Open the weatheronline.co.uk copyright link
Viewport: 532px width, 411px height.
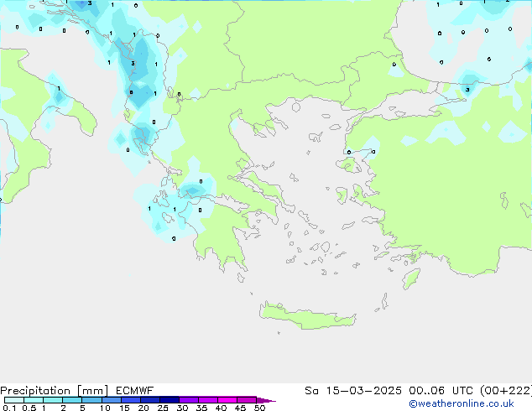[x=462, y=404]
